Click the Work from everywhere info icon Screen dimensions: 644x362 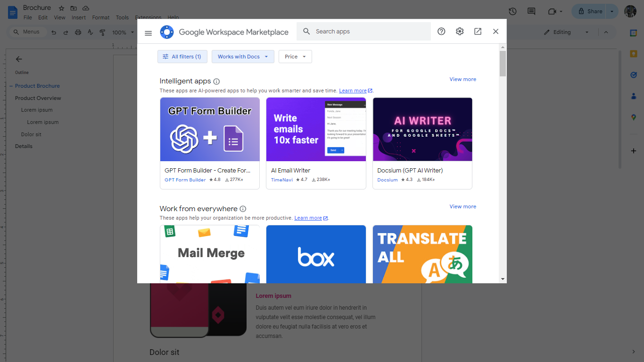coord(243,209)
